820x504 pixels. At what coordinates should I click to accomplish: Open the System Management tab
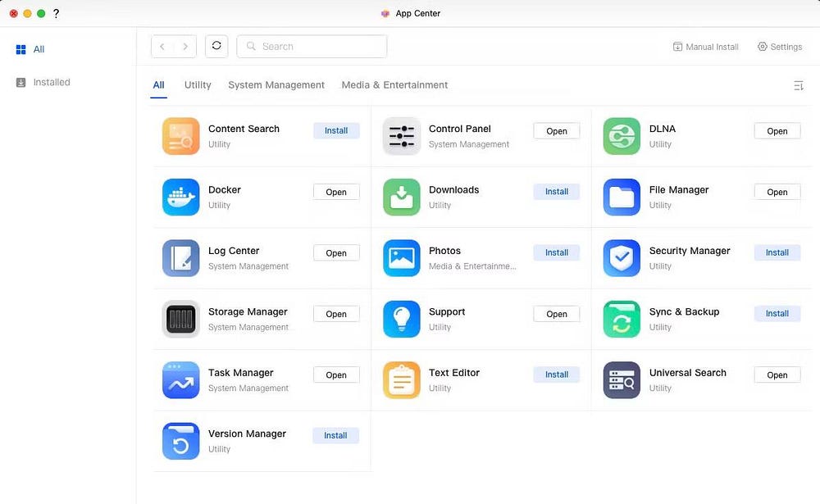[x=276, y=84]
